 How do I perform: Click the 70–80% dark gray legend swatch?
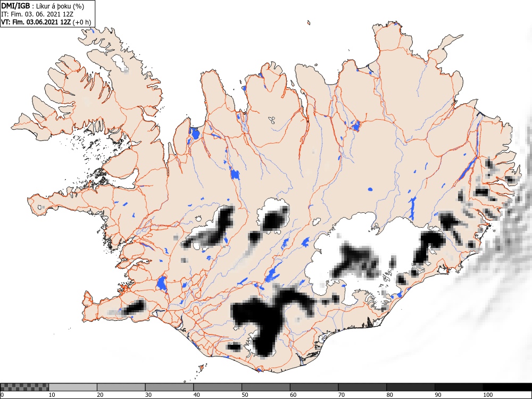point(362,387)
